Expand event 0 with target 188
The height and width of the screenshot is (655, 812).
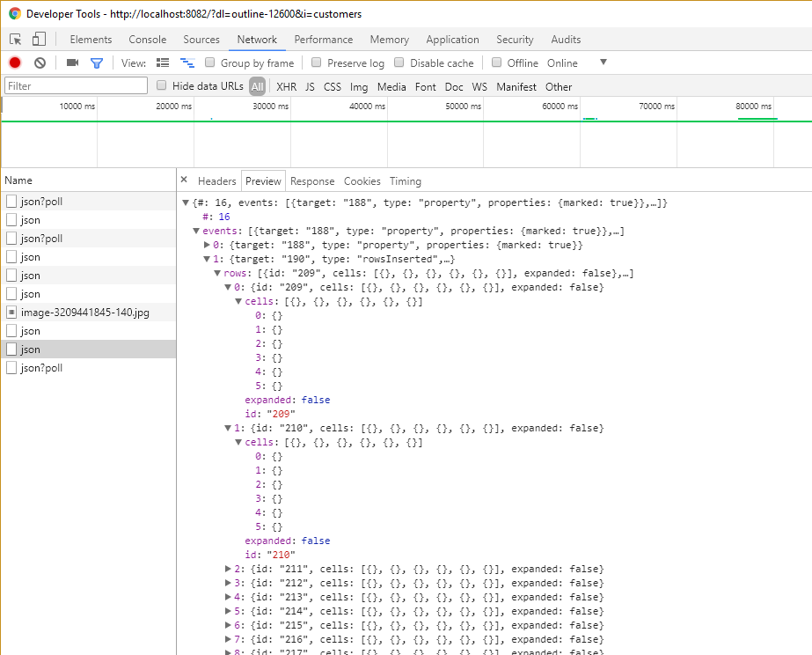[207, 245]
